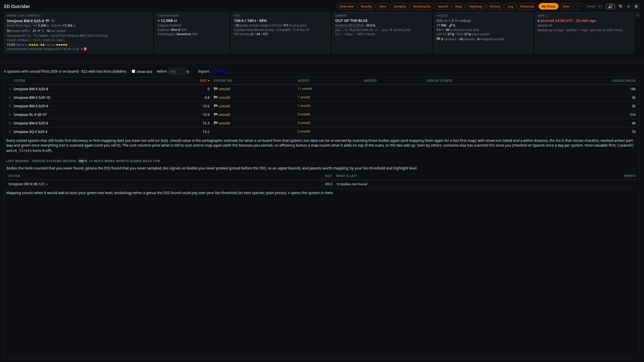
Task: Collapse the status cards with the up-triangle
Action: tap(638, 15)
